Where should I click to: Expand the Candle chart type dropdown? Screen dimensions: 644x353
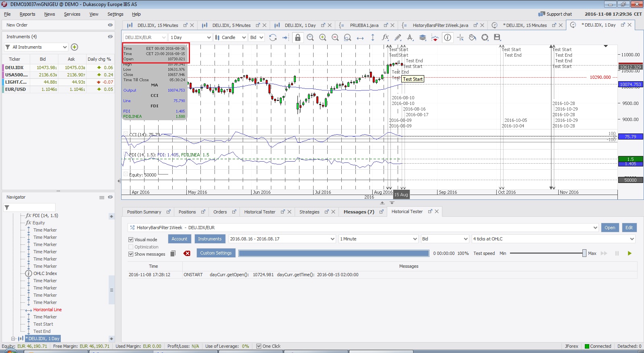[x=230, y=37]
